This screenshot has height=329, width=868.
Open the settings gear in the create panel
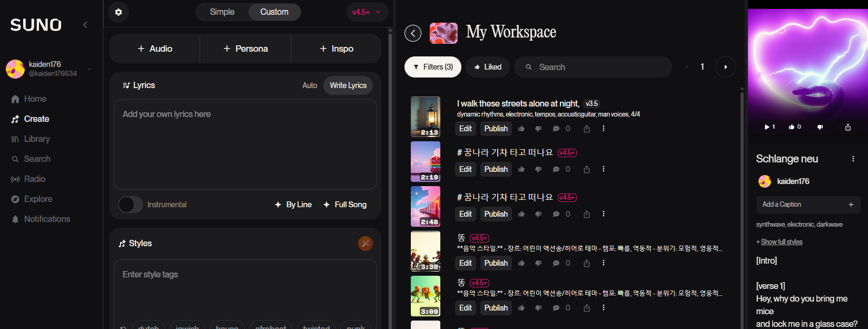[119, 12]
